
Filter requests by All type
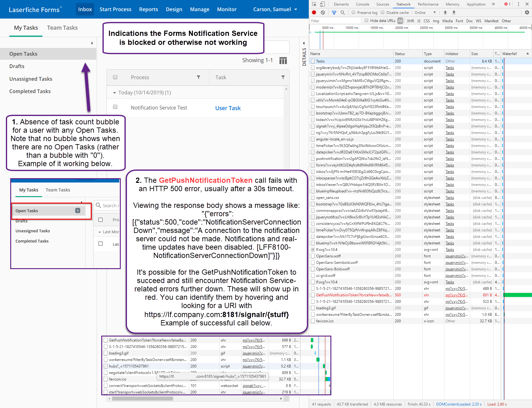(x=400, y=21)
